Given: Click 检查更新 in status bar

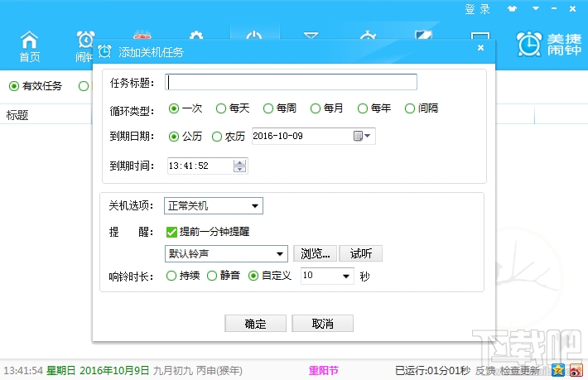Looking at the screenshot, I should [x=520, y=371].
